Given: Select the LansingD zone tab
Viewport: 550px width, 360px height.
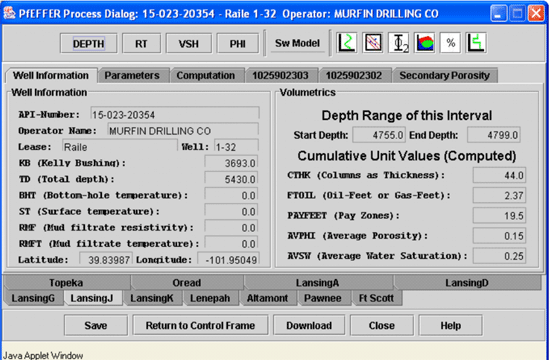Looking at the screenshot, I should [x=467, y=282].
